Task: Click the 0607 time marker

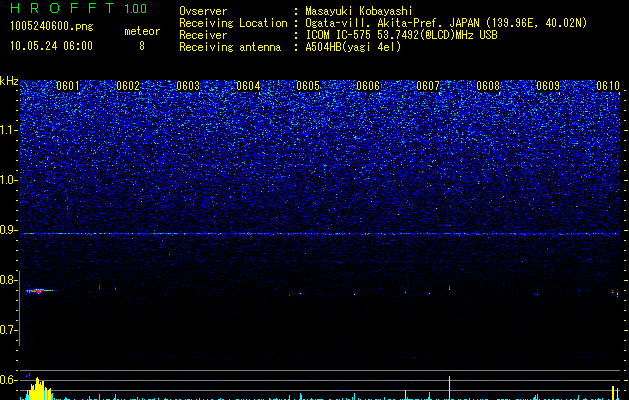Action: [x=428, y=86]
